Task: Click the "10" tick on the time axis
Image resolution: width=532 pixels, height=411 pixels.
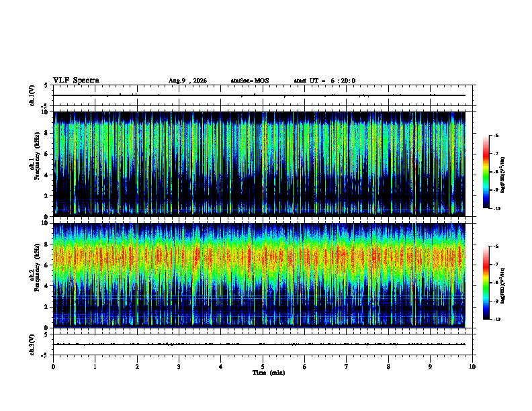Action: (472, 367)
